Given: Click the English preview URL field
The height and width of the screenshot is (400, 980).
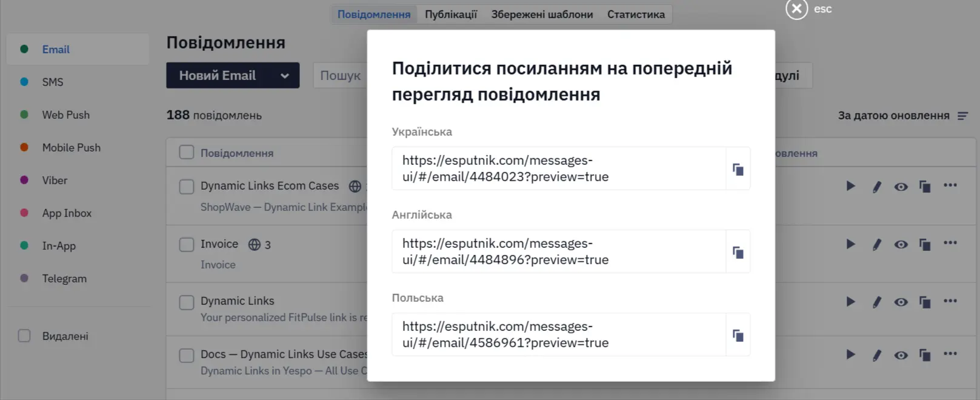Looking at the screenshot, I should [559, 252].
